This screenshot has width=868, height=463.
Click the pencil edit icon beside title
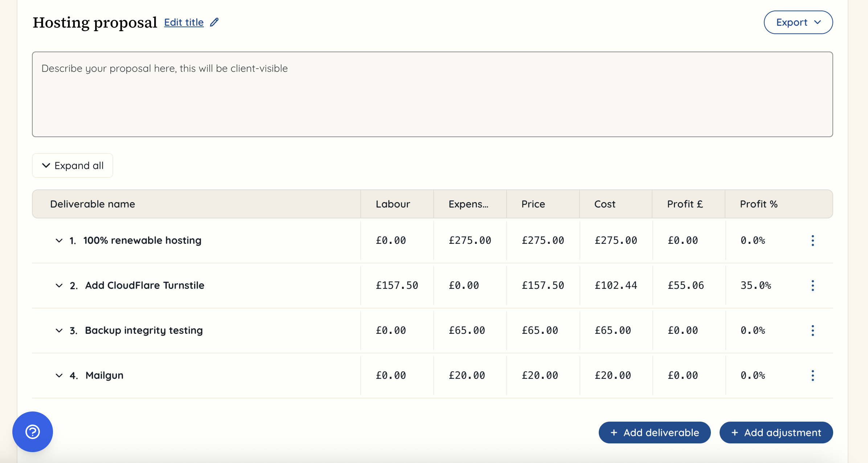click(214, 22)
